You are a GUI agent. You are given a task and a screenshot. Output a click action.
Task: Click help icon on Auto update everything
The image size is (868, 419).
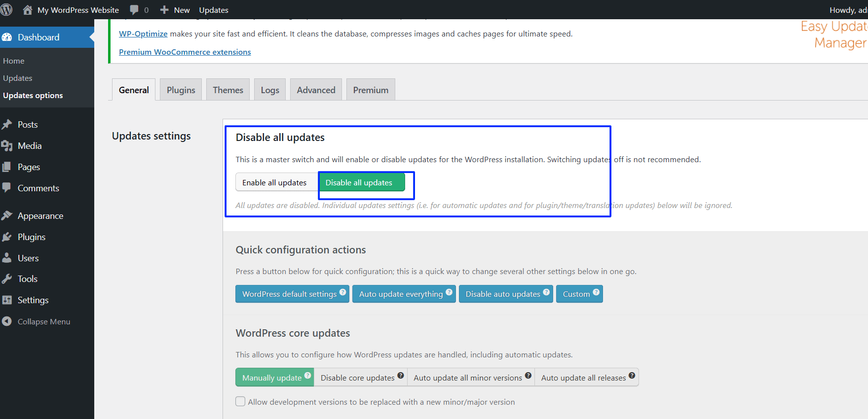coord(449,292)
